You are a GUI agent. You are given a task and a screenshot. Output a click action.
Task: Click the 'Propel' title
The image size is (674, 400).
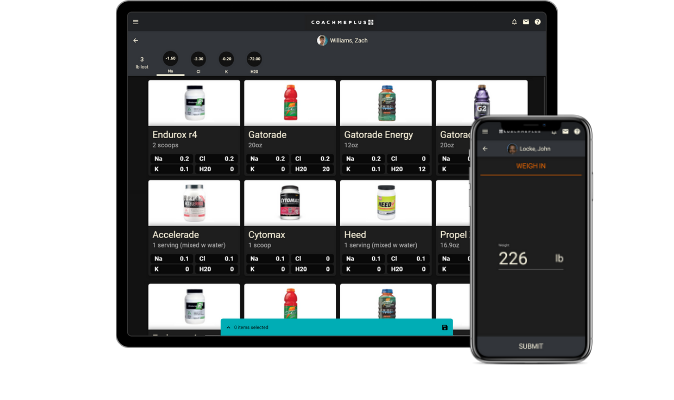point(453,235)
